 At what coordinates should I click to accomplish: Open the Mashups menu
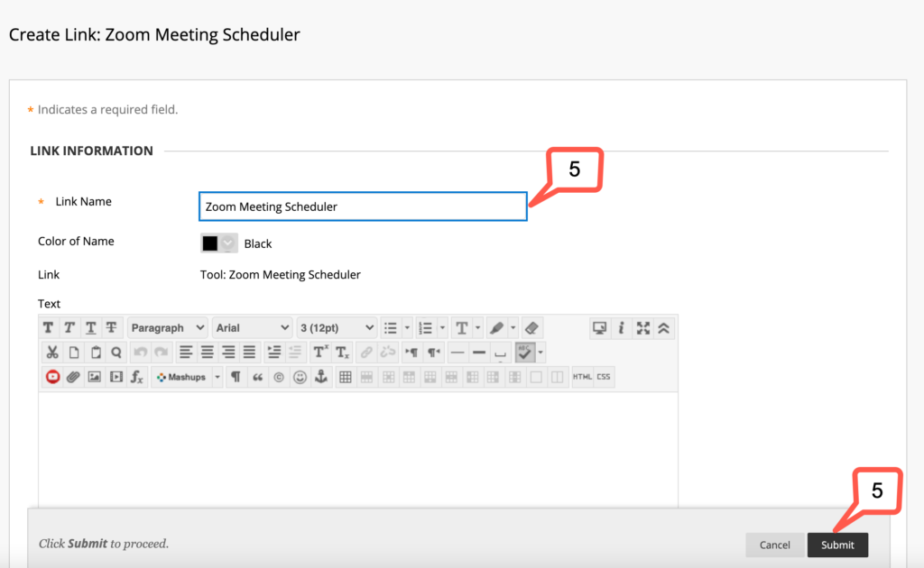coord(181,377)
